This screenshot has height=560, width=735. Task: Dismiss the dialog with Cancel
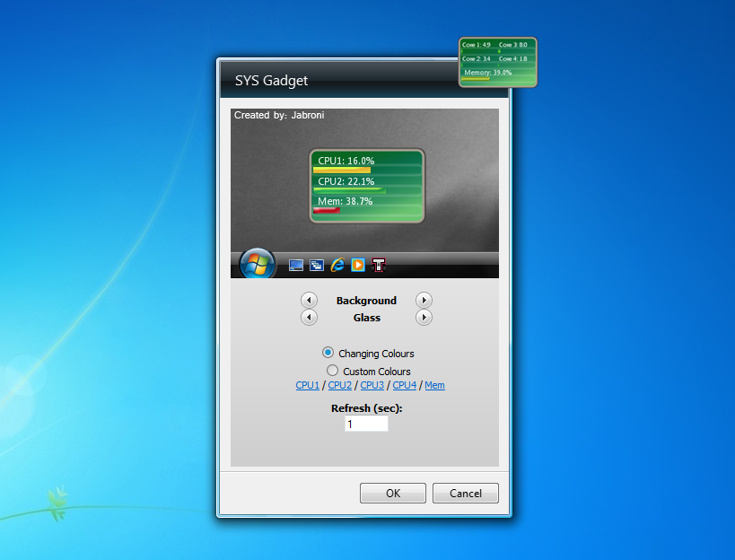coord(466,493)
